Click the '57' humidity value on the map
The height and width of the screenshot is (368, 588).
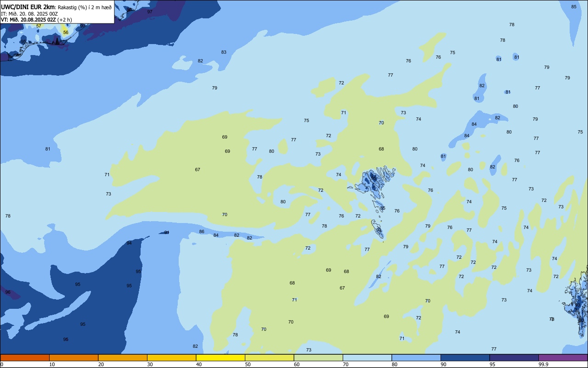(39, 26)
